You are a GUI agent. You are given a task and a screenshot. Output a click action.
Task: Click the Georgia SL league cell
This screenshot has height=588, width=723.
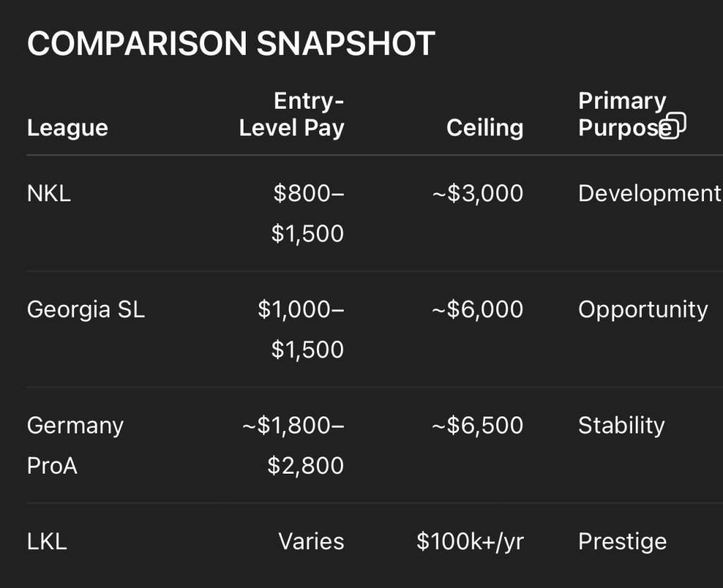85,309
